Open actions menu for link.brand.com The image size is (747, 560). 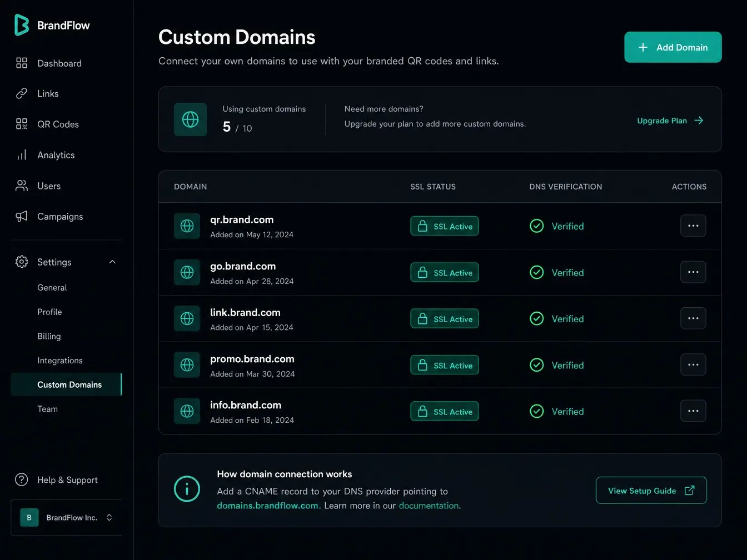point(693,318)
